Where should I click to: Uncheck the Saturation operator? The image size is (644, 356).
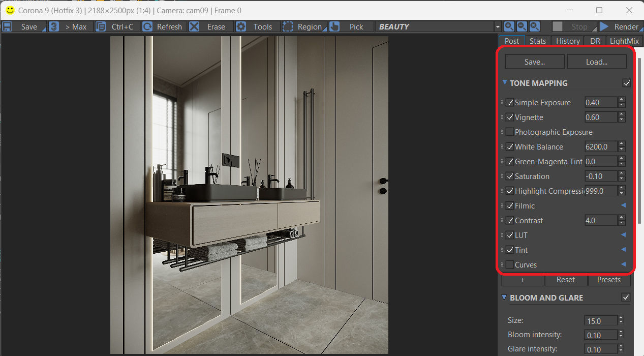click(x=510, y=176)
